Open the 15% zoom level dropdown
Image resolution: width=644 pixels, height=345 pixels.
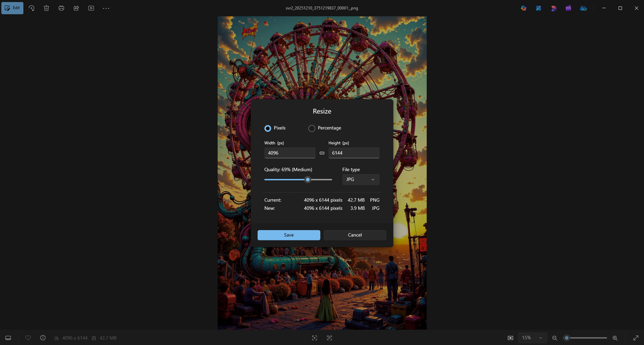pos(532,338)
